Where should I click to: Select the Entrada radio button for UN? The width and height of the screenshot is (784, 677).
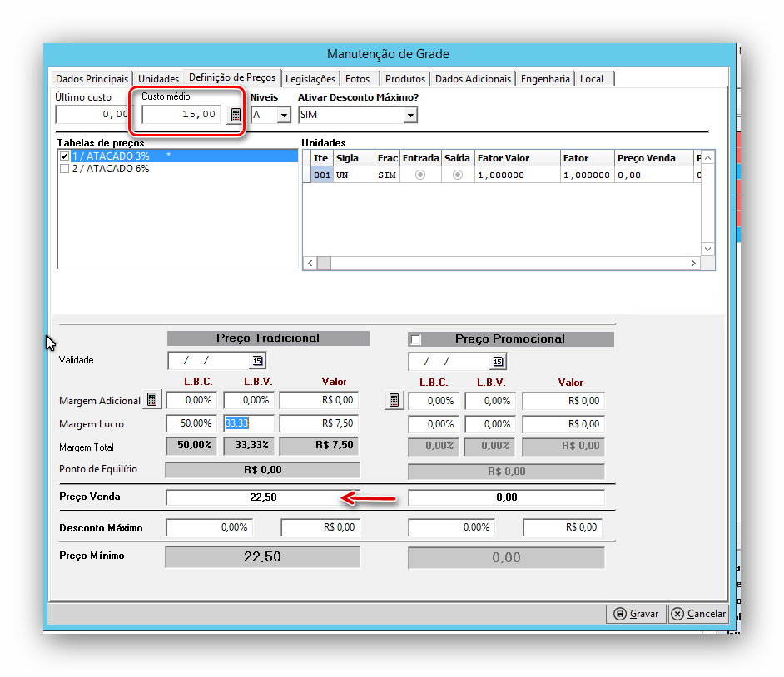click(x=420, y=175)
